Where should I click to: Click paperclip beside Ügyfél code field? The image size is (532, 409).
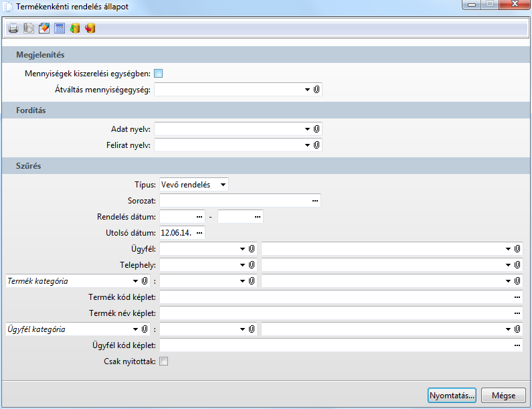pyautogui.click(x=252, y=249)
